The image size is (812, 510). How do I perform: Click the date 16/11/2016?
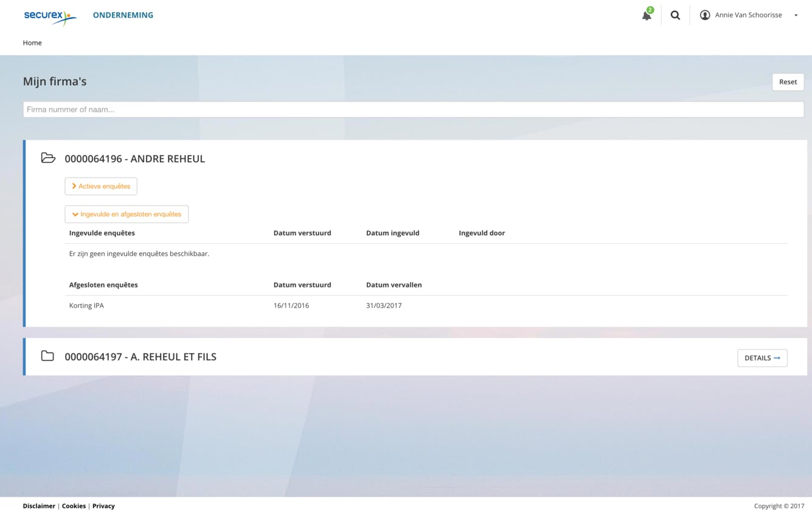pyautogui.click(x=291, y=306)
